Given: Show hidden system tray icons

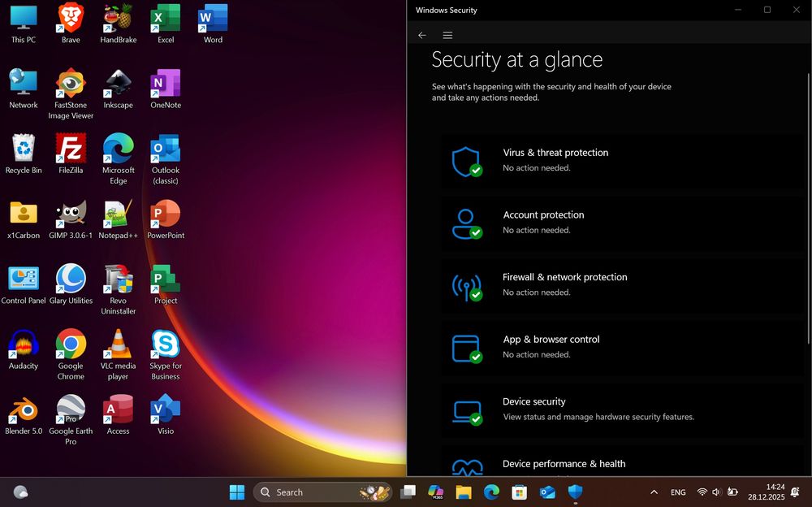Looking at the screenshot, I should [654, 492].
